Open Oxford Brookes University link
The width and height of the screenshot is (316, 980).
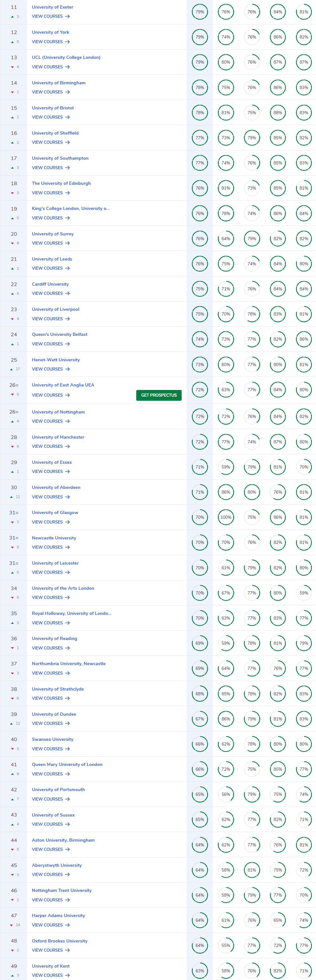[60, 941]
